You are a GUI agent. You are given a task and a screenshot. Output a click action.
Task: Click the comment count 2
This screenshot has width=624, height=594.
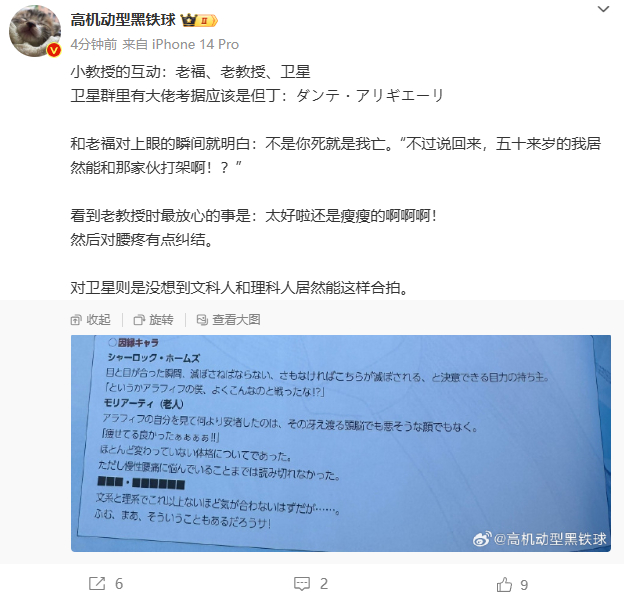(x=324, y=584)
